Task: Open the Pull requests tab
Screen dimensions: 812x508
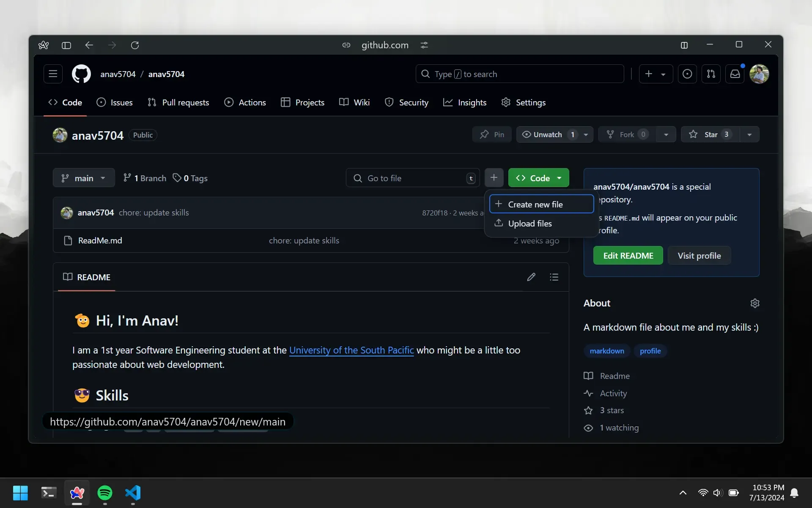Action: pos(178,102)
